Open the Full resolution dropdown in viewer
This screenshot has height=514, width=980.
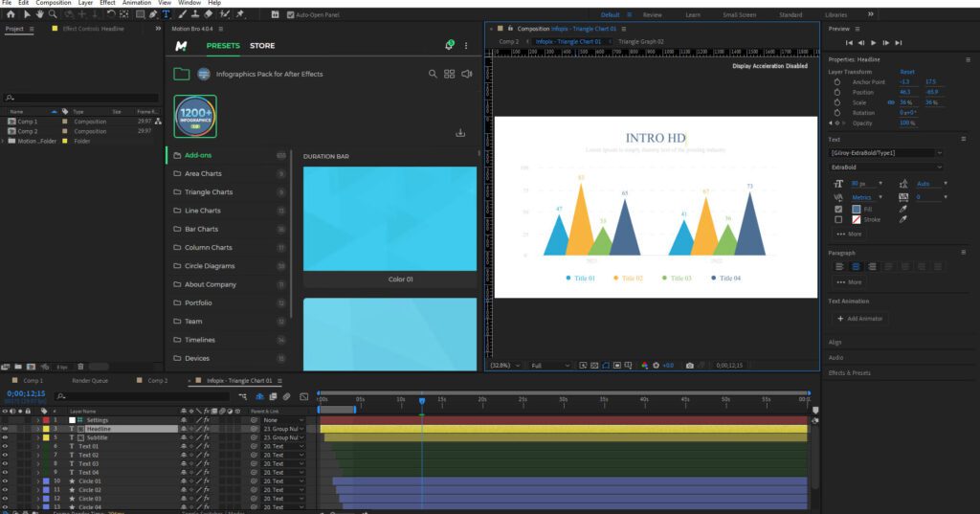click(550, 365)
